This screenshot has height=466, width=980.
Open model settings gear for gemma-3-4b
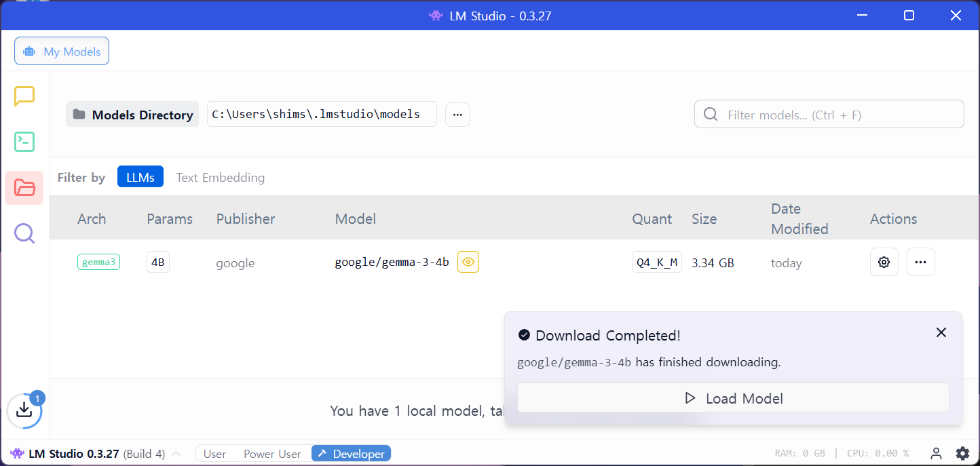884,263
